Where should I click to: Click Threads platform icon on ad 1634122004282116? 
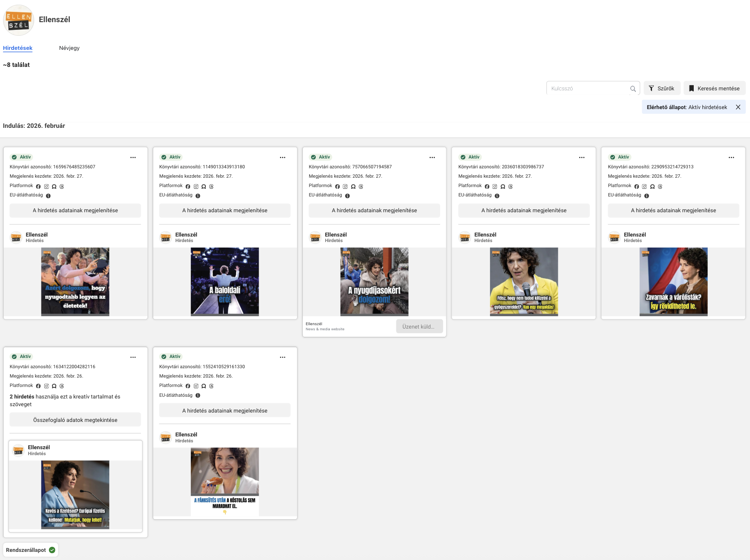click(x=62, y=386)
